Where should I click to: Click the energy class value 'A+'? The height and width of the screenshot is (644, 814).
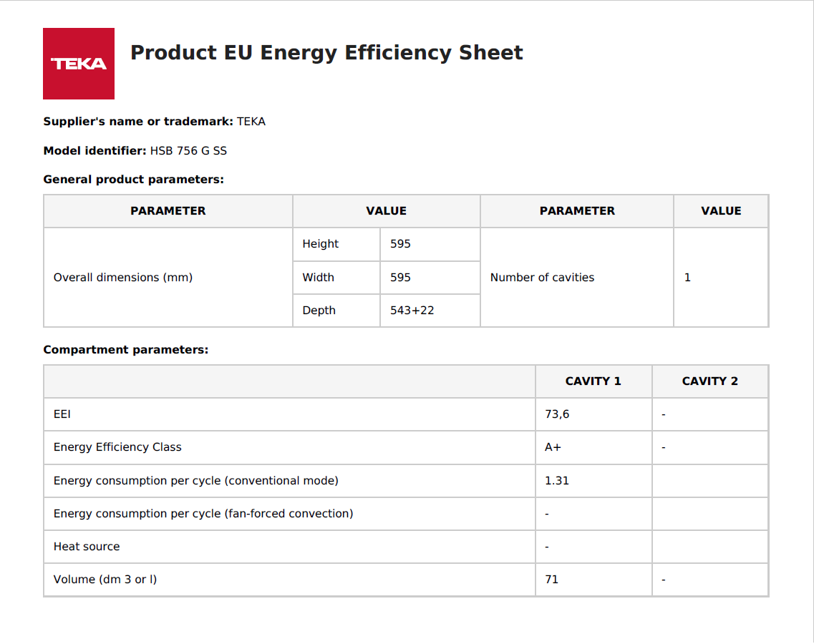[553, 447]
